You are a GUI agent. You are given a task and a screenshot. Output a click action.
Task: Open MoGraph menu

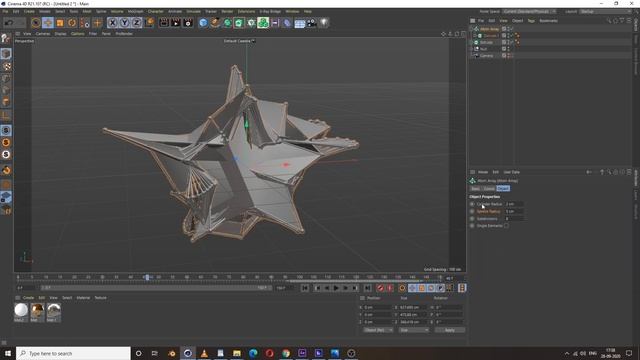pos(136,11)
